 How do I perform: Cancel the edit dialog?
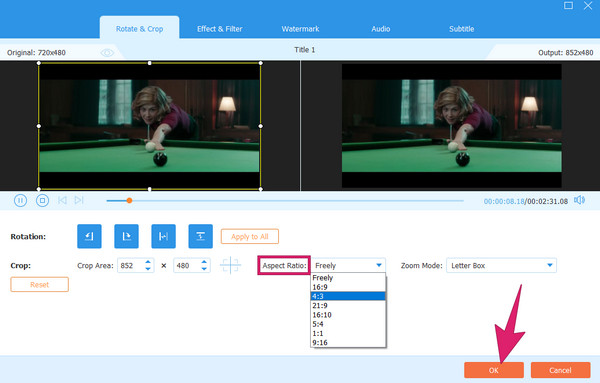click(560, 370)
